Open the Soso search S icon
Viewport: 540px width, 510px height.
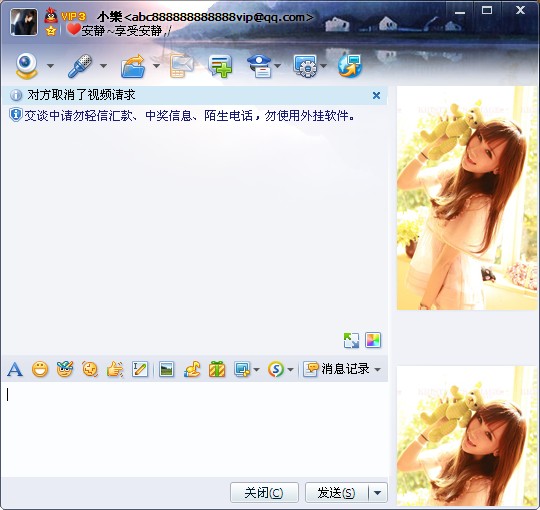276,370
